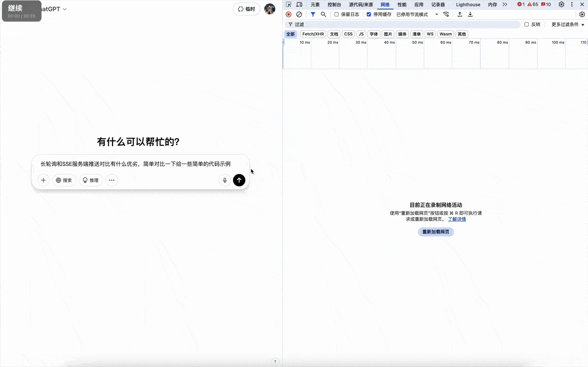
Task: Check the 反转 filter checkbox
Action: tap(527, 24)
